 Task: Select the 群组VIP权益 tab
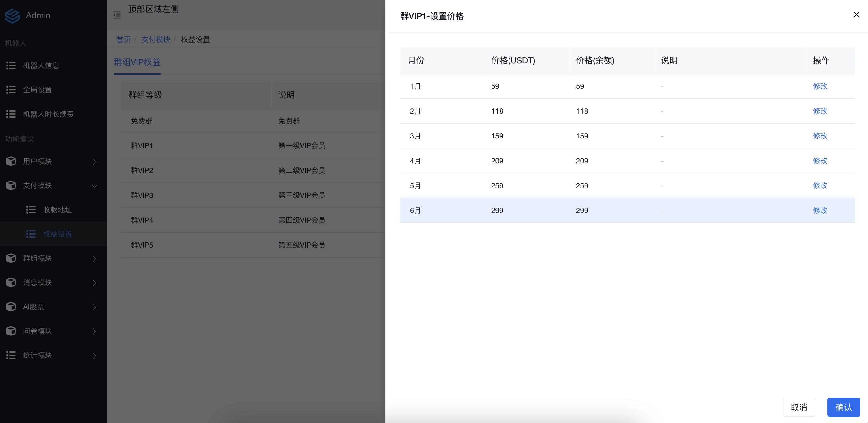tap(137, 62)
